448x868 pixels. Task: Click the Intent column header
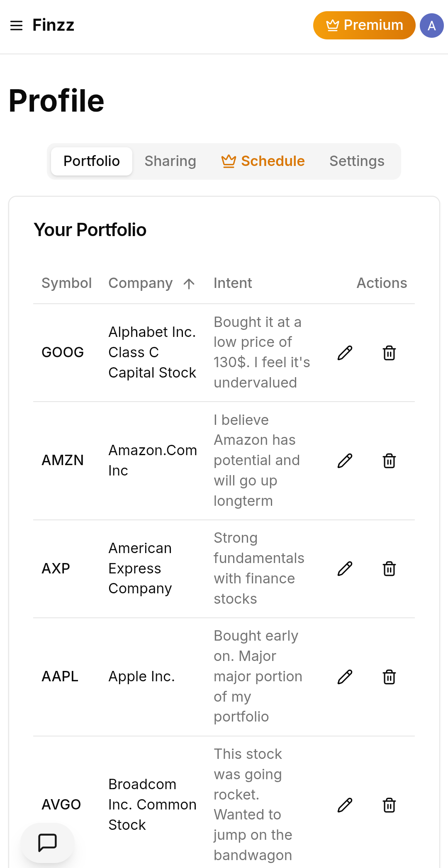coord(233,283)
